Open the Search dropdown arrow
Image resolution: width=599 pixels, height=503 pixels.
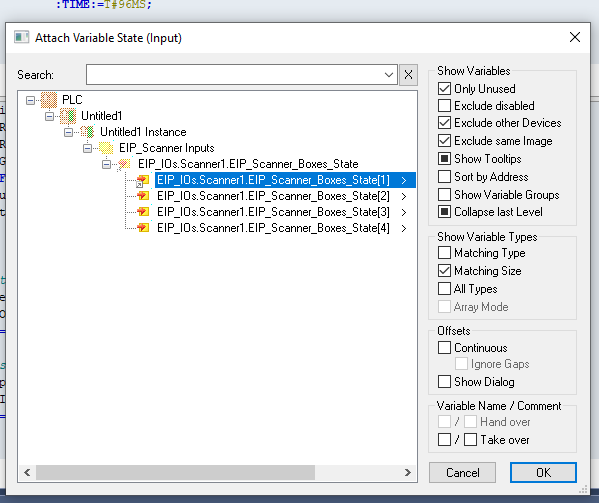point(389,74)
